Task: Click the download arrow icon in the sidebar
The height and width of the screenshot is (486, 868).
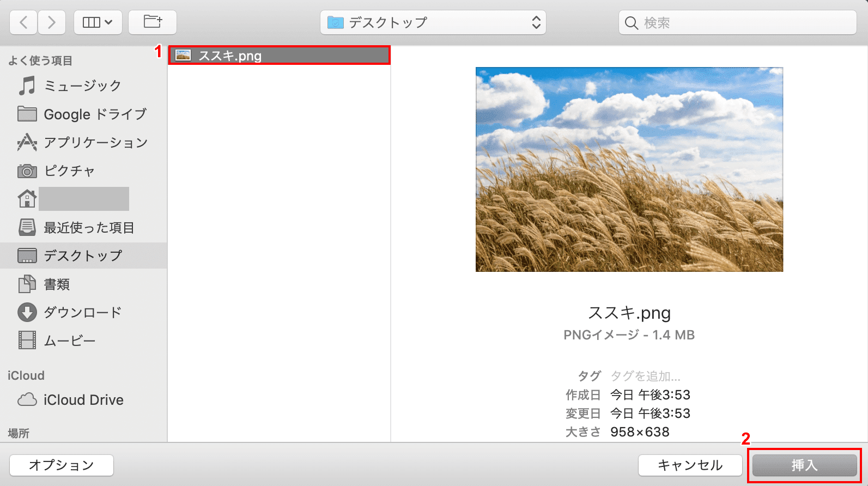Action: point(27,312)
